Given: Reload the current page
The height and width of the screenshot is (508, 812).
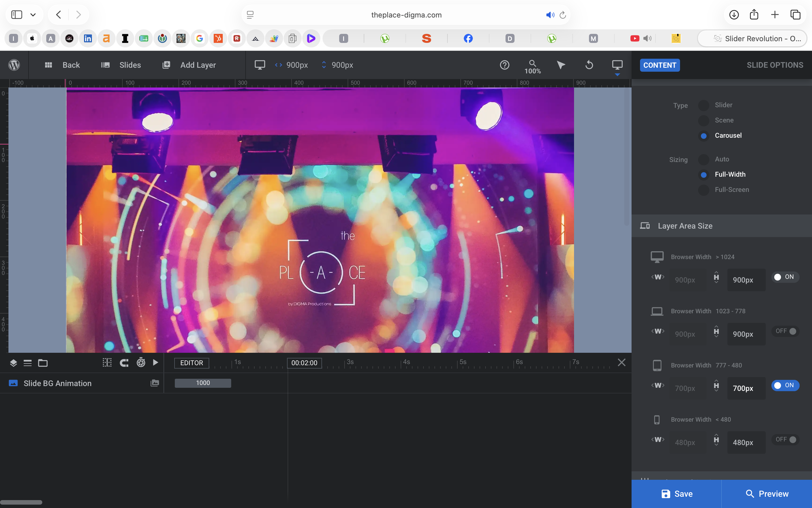Looking at the screenshot, I should (x=563, y=15).
